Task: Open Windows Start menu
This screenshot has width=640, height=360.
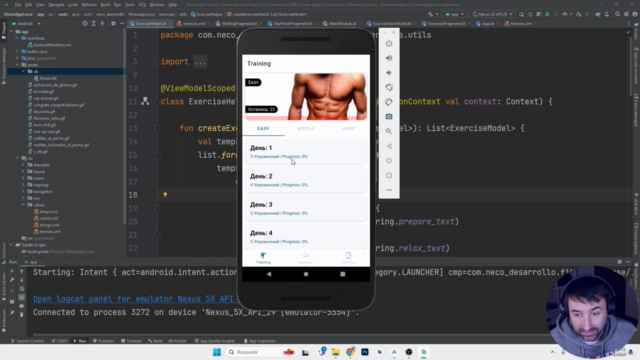Action: [217, 352]
